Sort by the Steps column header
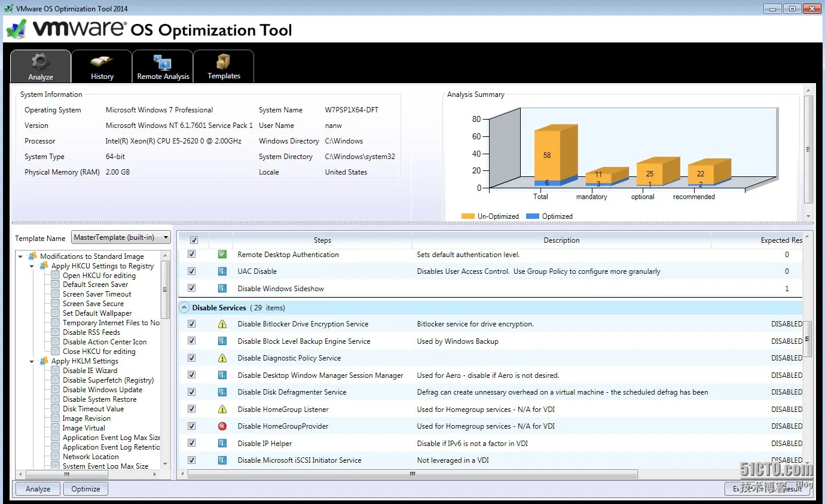 click(322, 240)
